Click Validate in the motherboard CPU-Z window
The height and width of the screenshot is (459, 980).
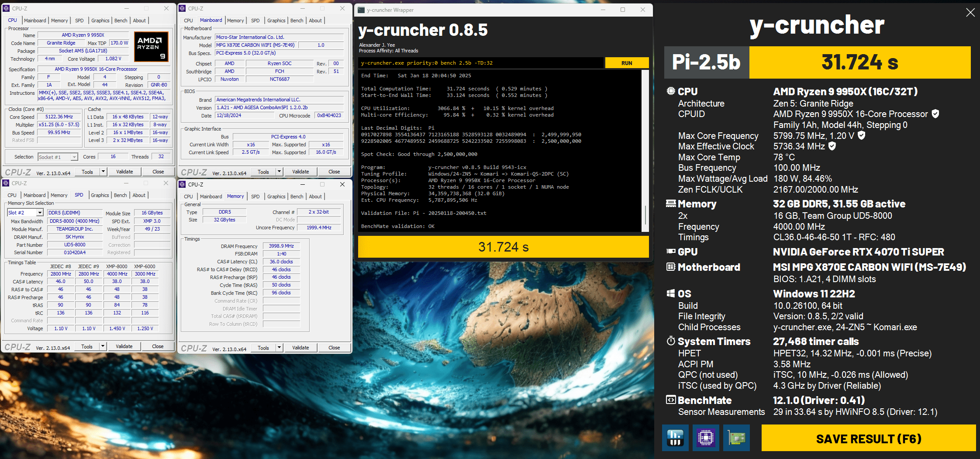300,172
